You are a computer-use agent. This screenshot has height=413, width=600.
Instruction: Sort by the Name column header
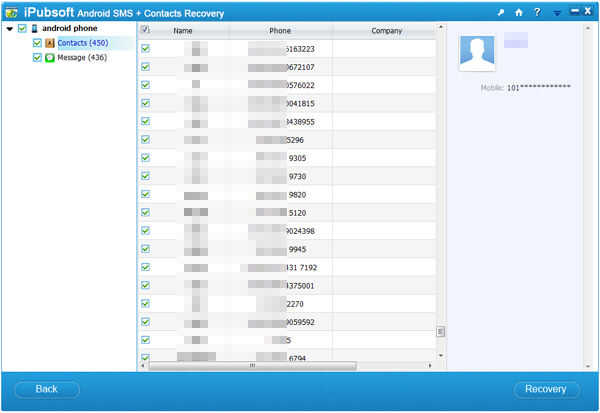point(183,31)
